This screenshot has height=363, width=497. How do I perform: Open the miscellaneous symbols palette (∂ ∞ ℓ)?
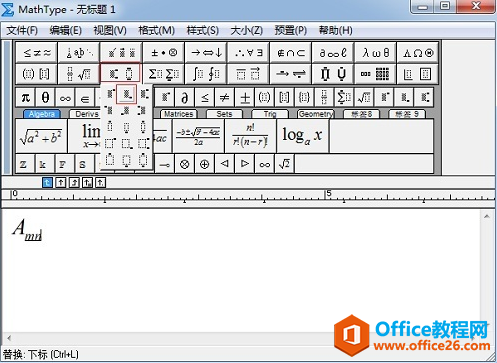(333, 52)
